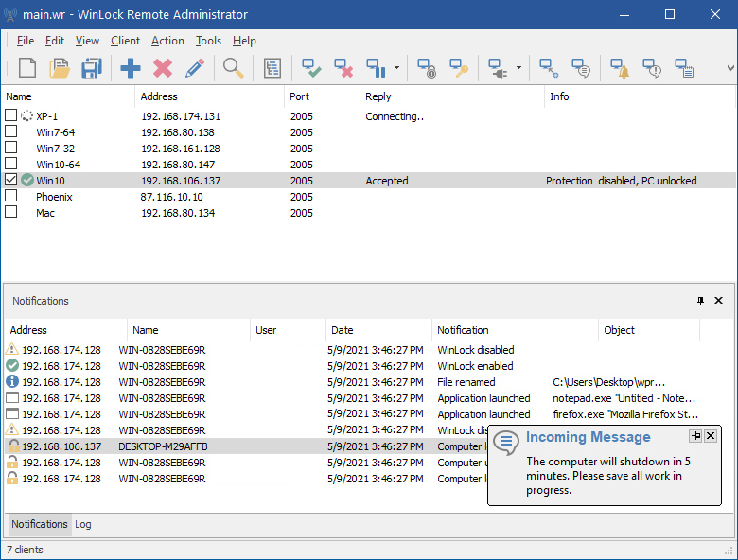Click the magnifier search icon
Screen dimensions: 738x560
coord(233,68)
